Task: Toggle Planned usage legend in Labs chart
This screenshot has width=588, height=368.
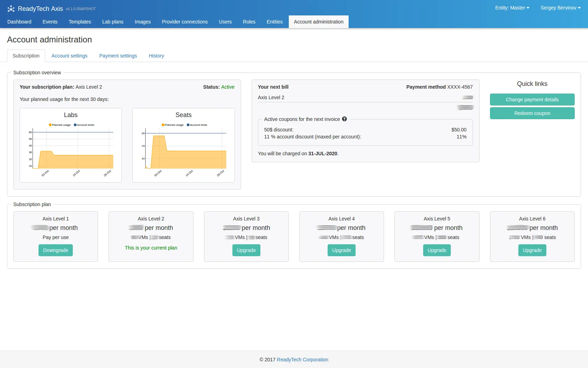Action: (x=60, y=125)
